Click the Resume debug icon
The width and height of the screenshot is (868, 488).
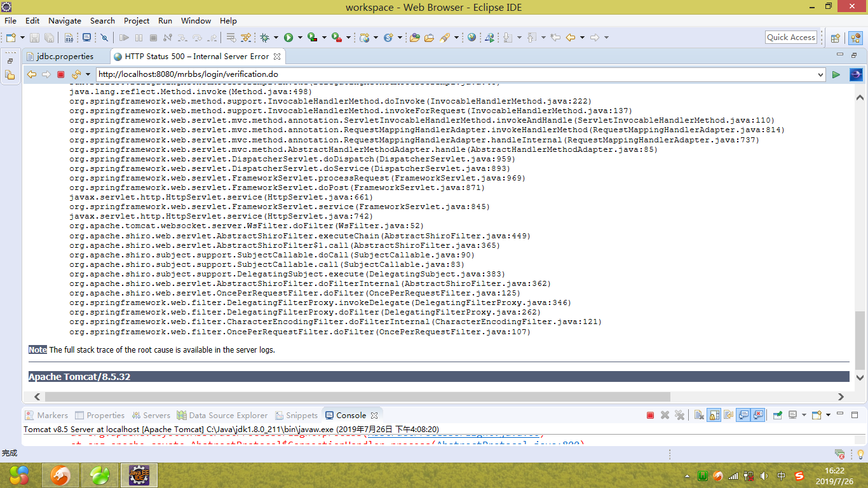(125, 37)
